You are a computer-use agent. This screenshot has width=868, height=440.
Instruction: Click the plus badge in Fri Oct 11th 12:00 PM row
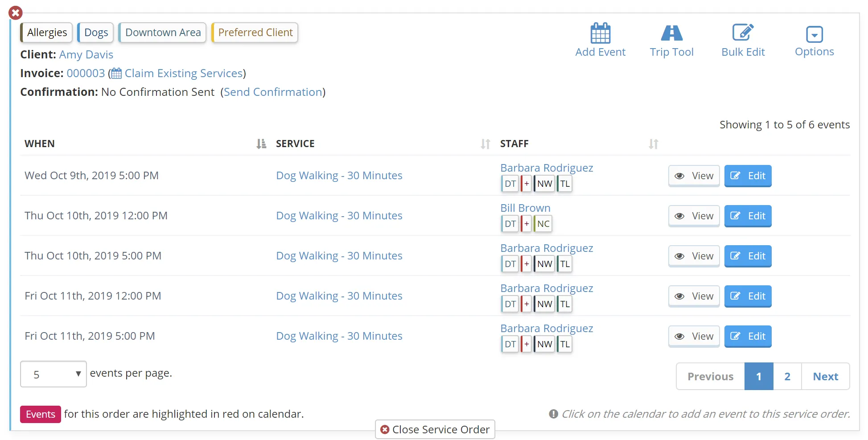pyautogui.click(x=526, y=304)
